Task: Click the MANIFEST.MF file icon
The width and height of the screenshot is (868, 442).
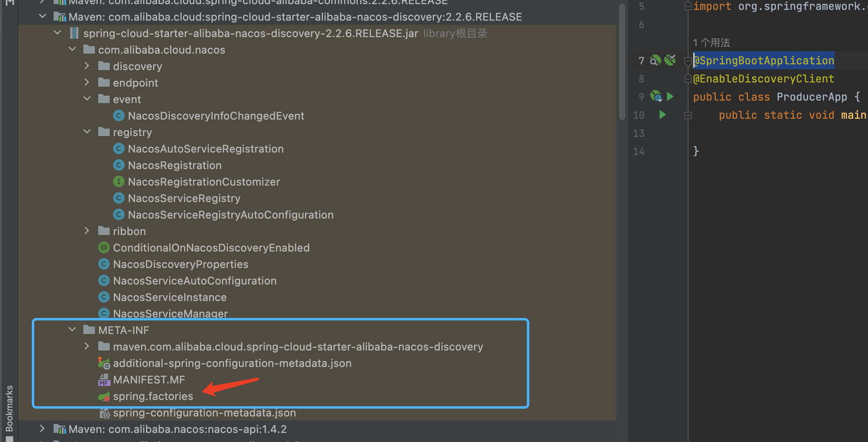Action: [x=104, y=380]
